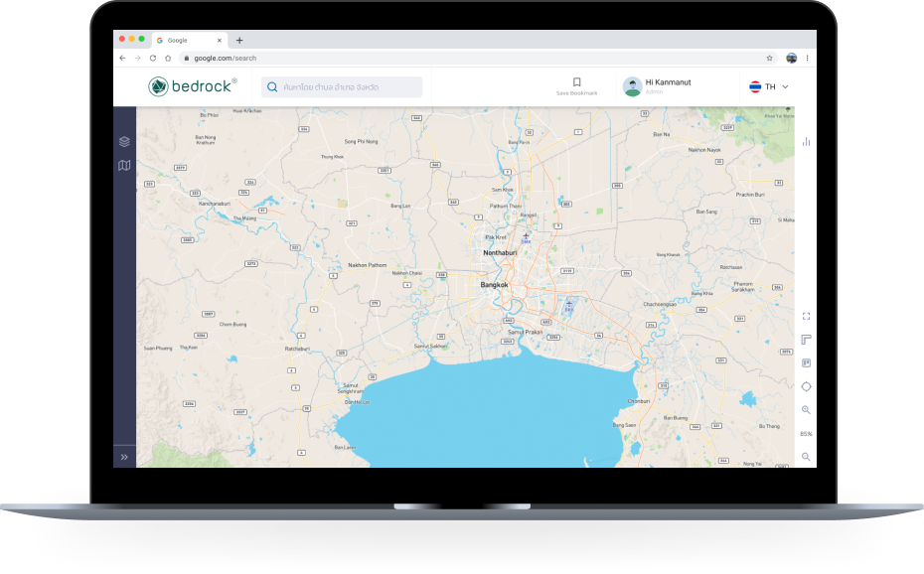This screenshot has width=924, height=574.
Task: Enter fullscreen map view
Action: tap(806, 316)
